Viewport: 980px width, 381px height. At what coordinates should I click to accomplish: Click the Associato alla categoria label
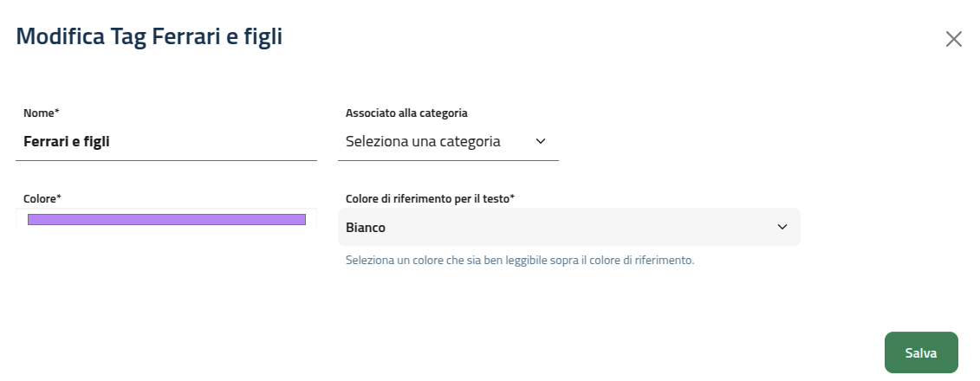406,113
